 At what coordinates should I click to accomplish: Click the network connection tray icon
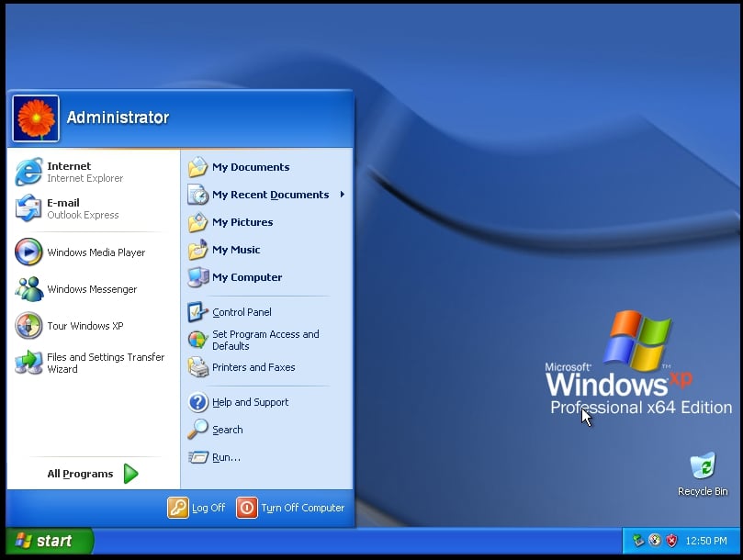coord(638,541)
